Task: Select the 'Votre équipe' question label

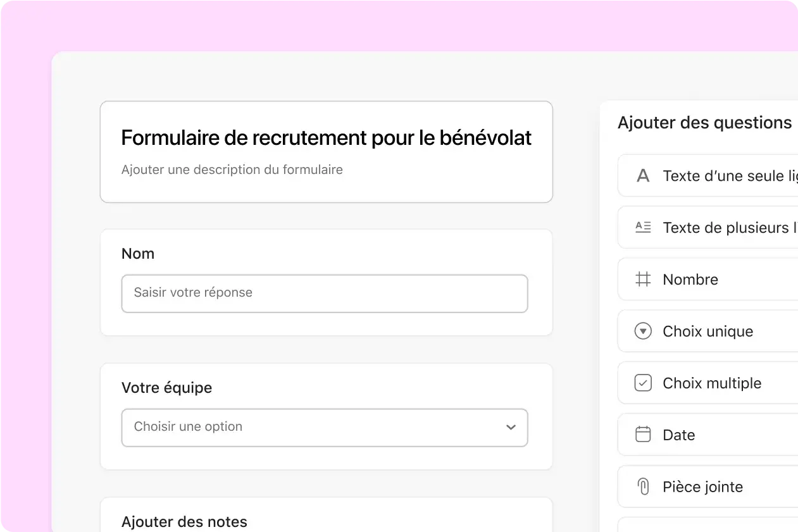Action: coord(167,388)
